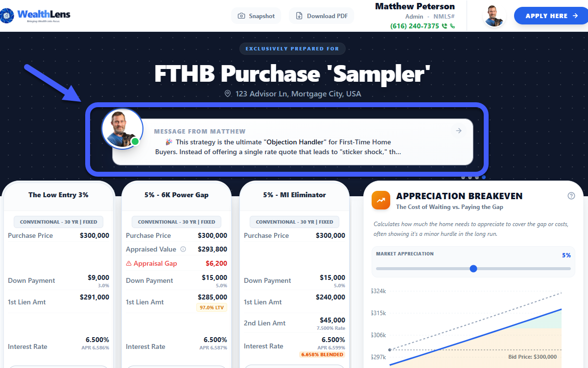The height and width of the screenshot is (368, 588).
Task: Click the camera icon in Snapshot button
Action: (x=241, y=16)
